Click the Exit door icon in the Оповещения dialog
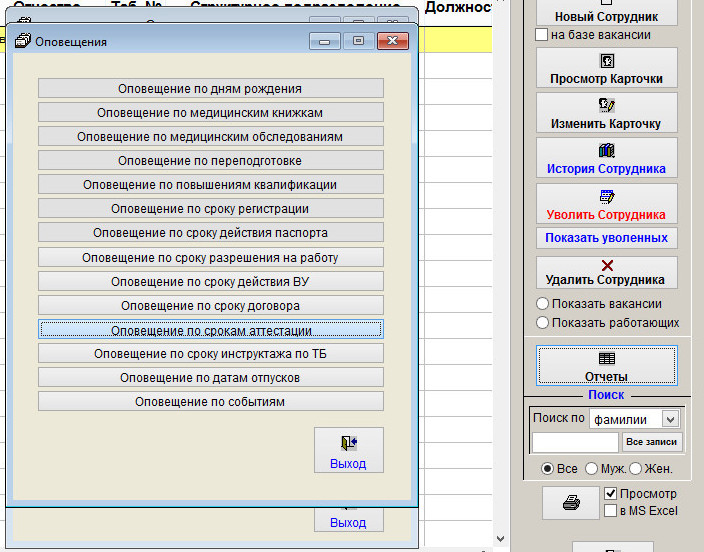Screen dimensions: 704x552 (348, 449)
